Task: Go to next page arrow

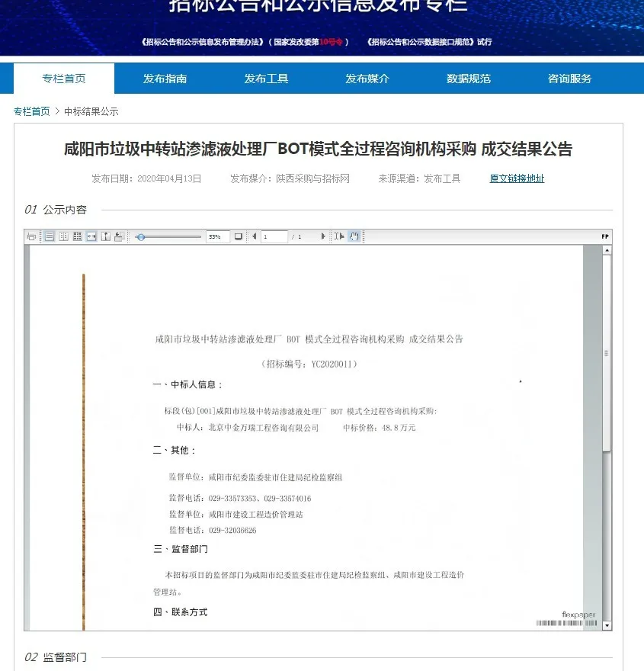Action: (x=323, y=237)
